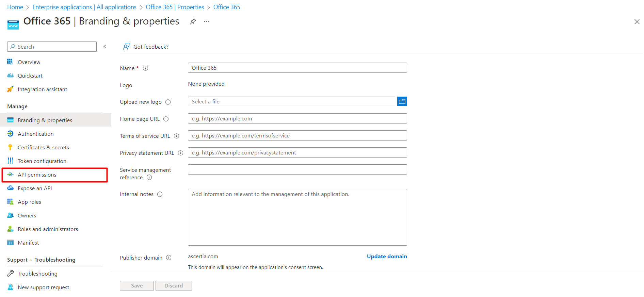644x297 pixels.
Task: Click the Troubleshooting wrench icon
Action: click(x=10, y=274)
